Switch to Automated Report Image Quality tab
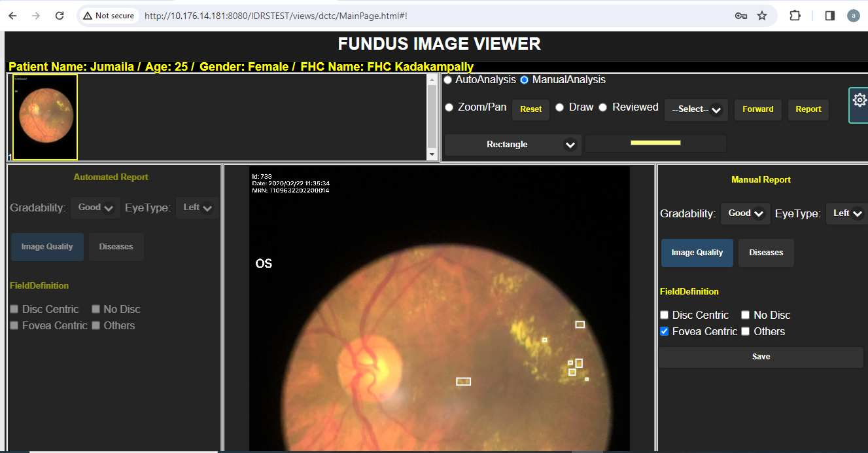 point(47,247)
